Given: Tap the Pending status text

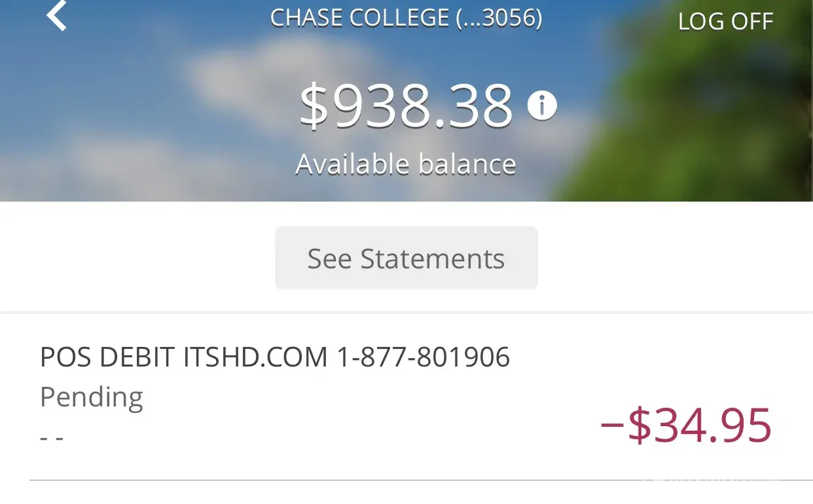Looking at the screenshot, I should pos(92,397).
